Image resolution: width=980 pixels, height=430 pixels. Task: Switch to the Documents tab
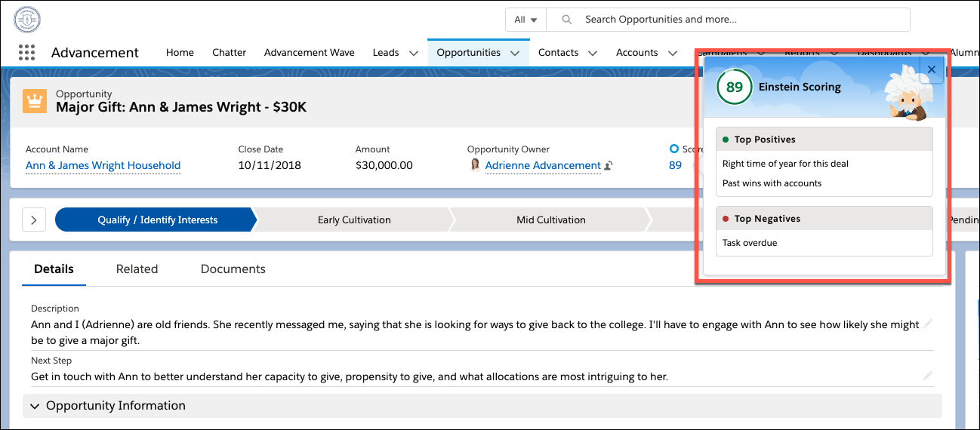(233, 269)
